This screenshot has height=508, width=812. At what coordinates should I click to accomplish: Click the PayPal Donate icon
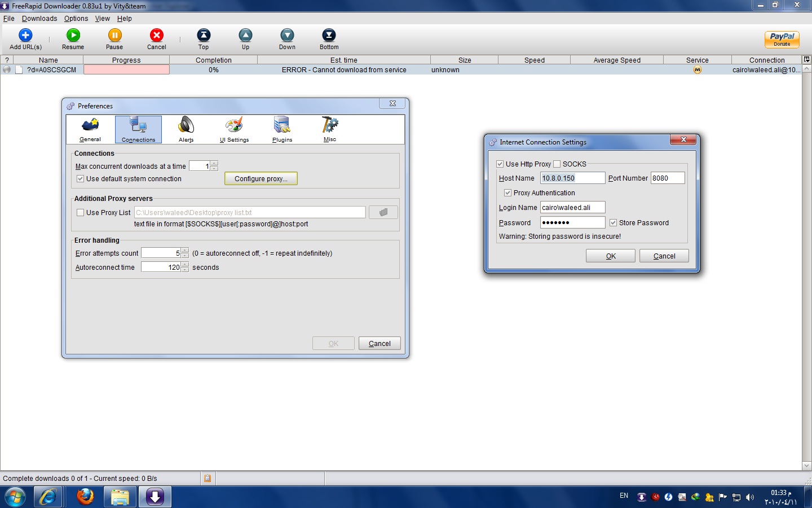click(782, 40)
